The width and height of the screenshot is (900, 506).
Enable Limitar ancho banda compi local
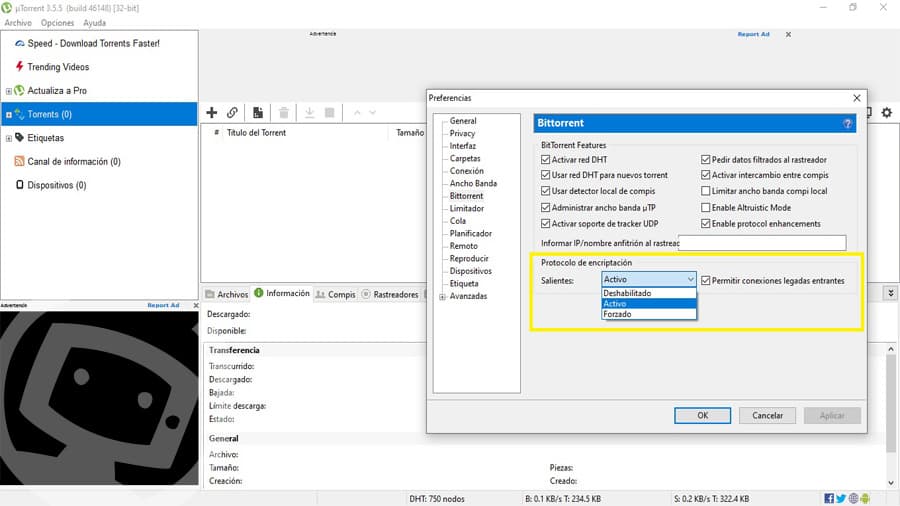click(705, 191)
